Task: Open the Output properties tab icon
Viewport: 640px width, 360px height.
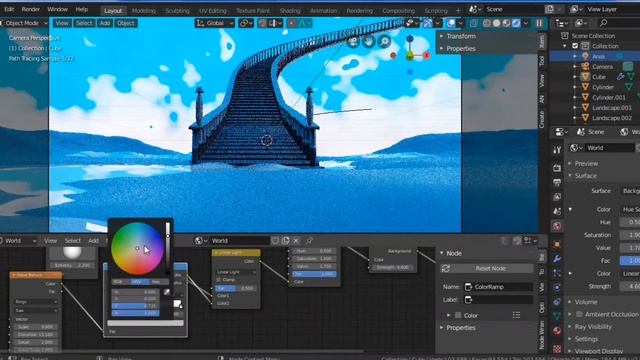Action: point(557,182)
